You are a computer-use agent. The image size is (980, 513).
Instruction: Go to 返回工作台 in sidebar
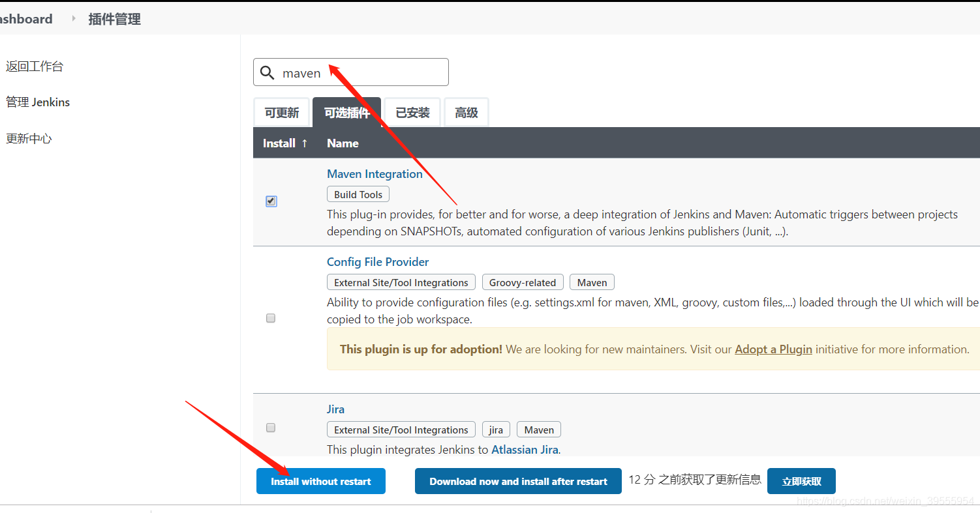(x=35, y=66)
